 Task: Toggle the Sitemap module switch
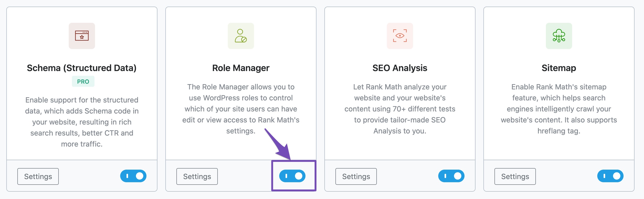(x=610, y=176)
